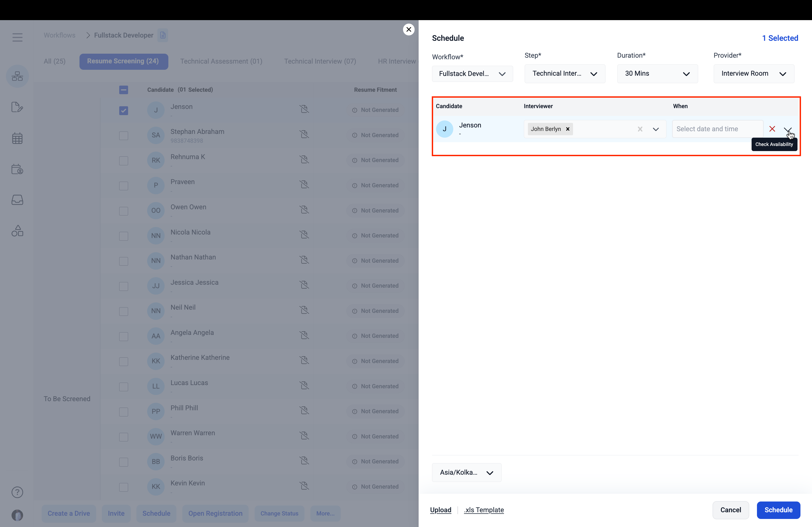Expand the Asia/Kolkata timezone dropdown

(466, 473)
